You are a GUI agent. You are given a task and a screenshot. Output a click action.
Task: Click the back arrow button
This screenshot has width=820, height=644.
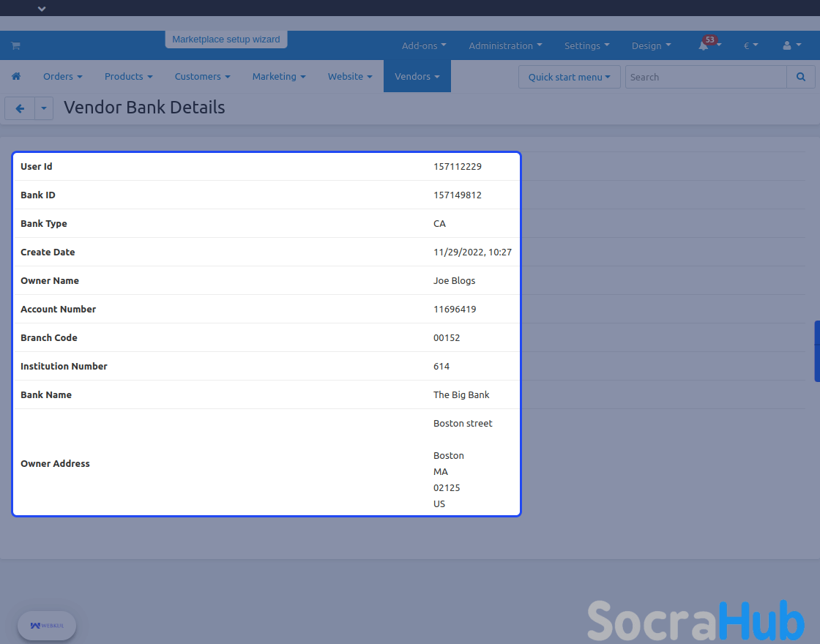20,108
